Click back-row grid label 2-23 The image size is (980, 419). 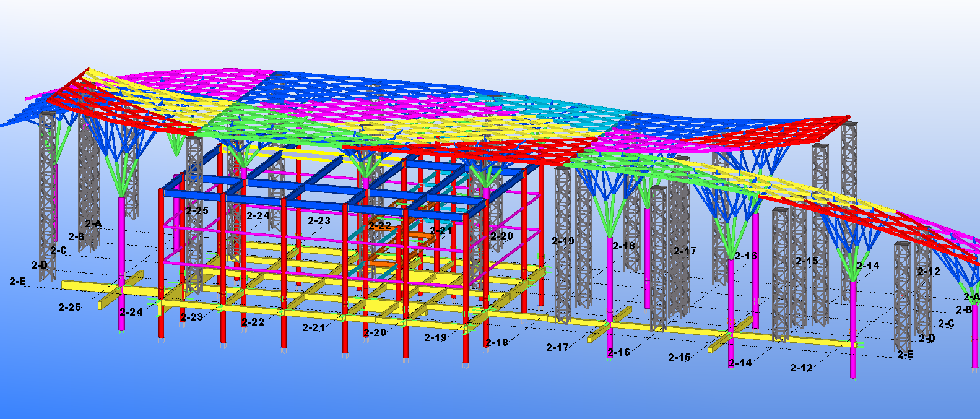(319, 220)
